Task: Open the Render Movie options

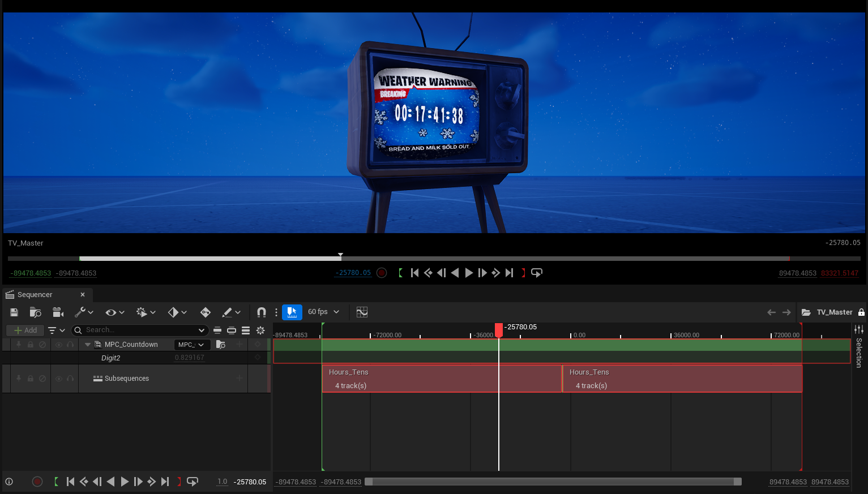Action: (57, 312)
